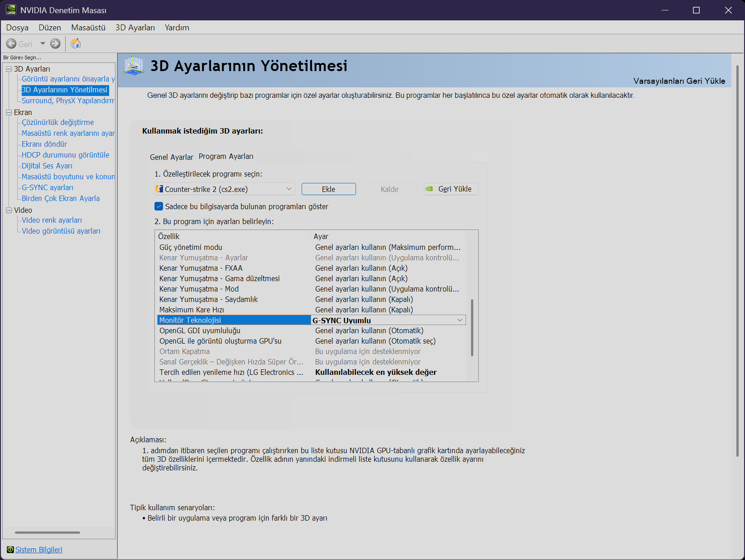Image resolution: width=745 pixels, height=560 pixels.
Task: Collapse the Video tree node
Action: pyautogui.click(x=9, y=210)
